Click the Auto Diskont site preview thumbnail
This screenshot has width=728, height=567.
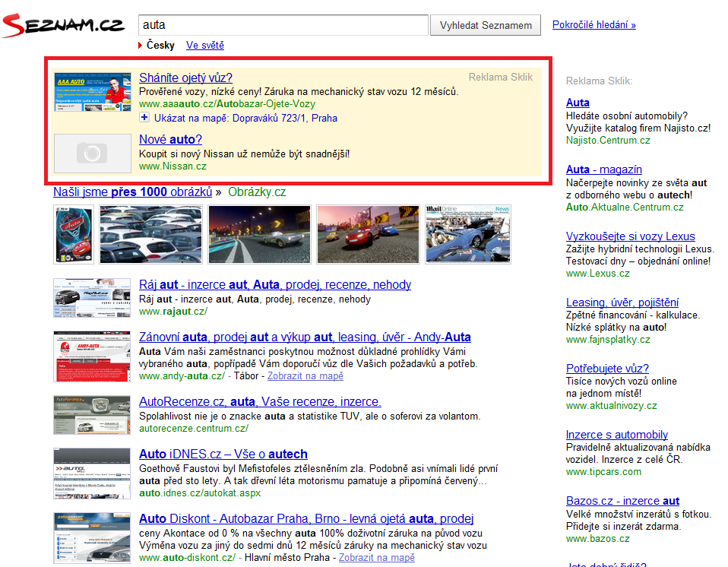point(92,538)
